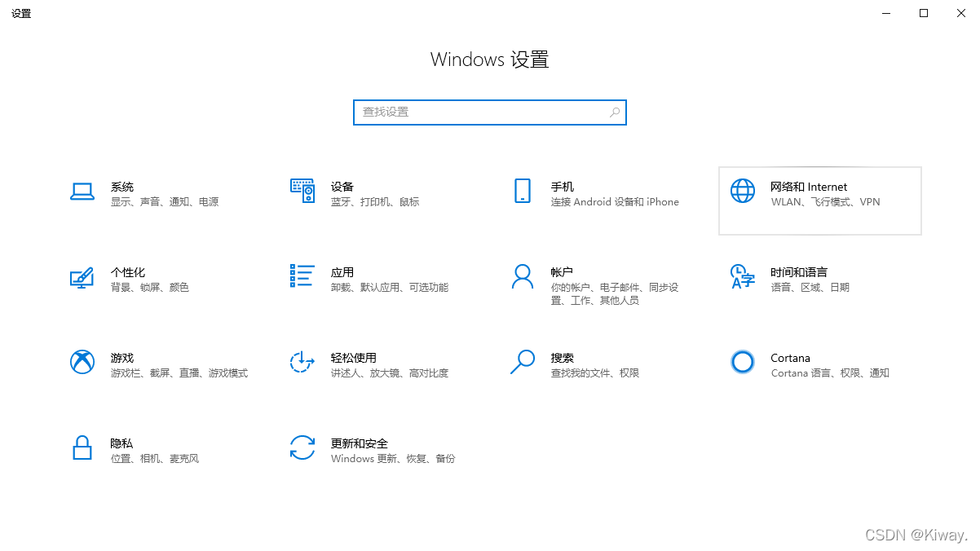Image resolution: width=980 pixels, height=551 pixels.
Task: Select the 搜索 heading
Action: (563, 358)
